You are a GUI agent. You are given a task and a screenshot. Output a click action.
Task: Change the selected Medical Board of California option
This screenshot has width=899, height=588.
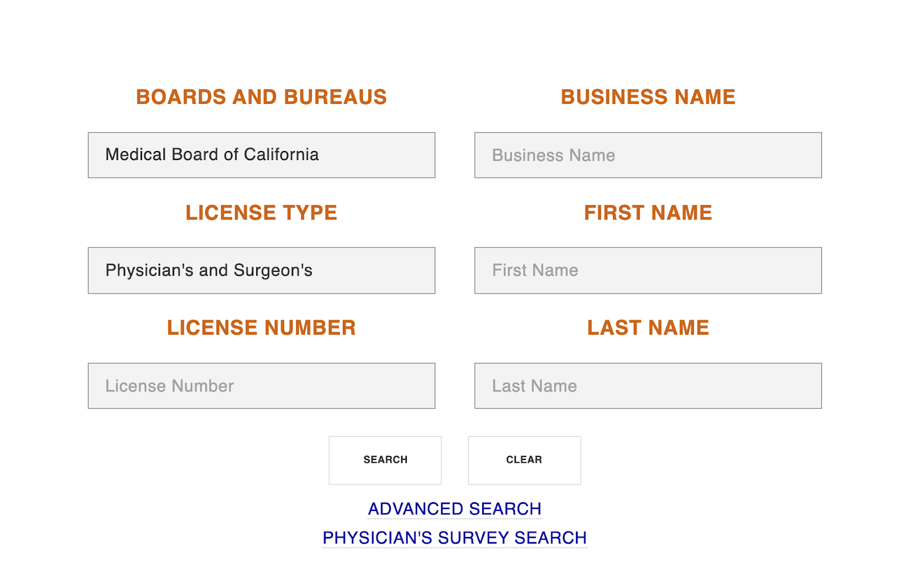click(261, 155)
